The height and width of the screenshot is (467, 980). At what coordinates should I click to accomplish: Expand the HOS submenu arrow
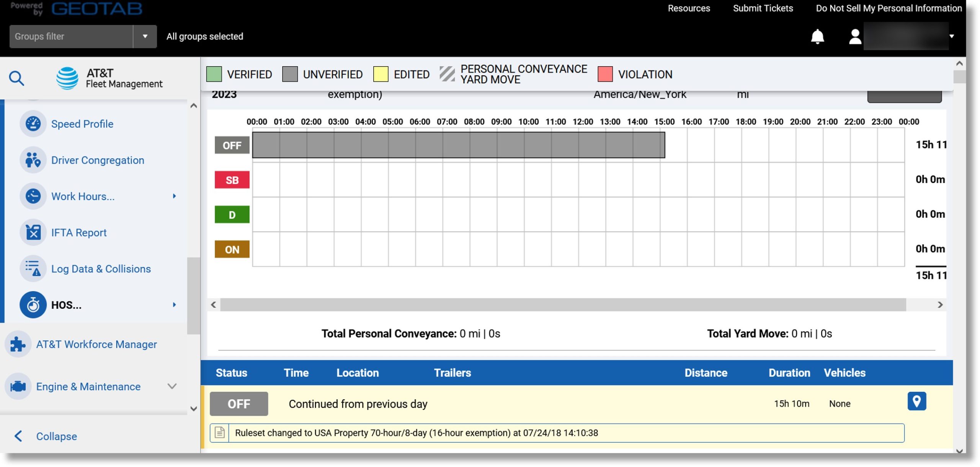pos(174,305)
